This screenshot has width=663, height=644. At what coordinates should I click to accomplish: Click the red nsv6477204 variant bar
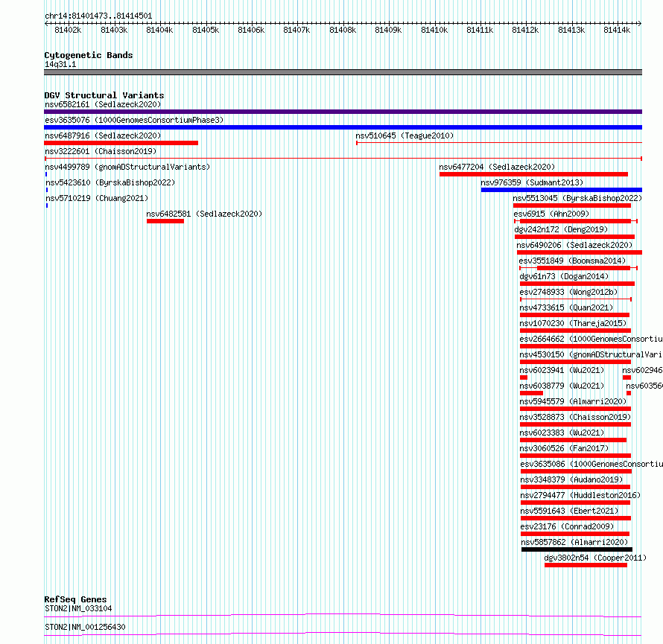pyautogui.click(x=533, y=174)
